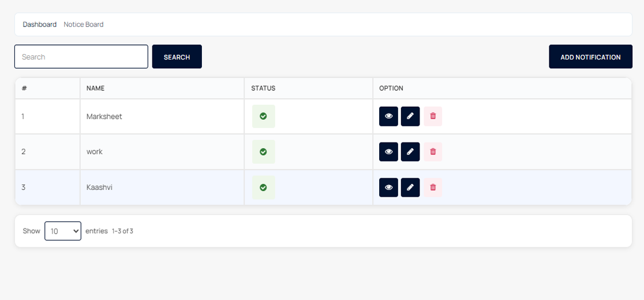This screenshot has height=300, width=644.
Task: Sort by NAME column header
Action: pyautogui.click(x=95, y=88)
